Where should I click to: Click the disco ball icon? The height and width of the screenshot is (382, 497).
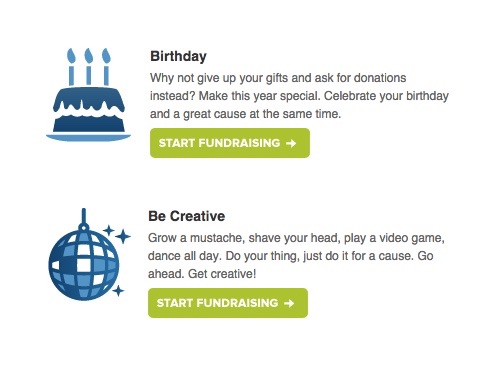coord(89,255)
